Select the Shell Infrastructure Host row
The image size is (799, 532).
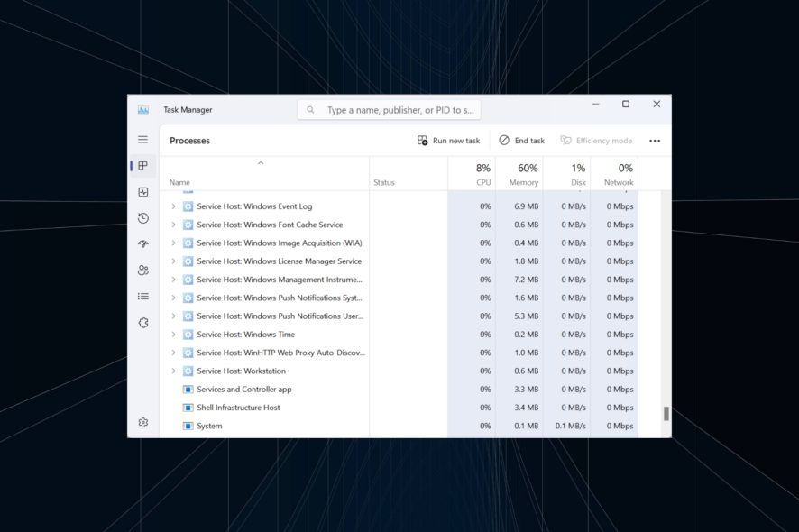click(399, 408)
